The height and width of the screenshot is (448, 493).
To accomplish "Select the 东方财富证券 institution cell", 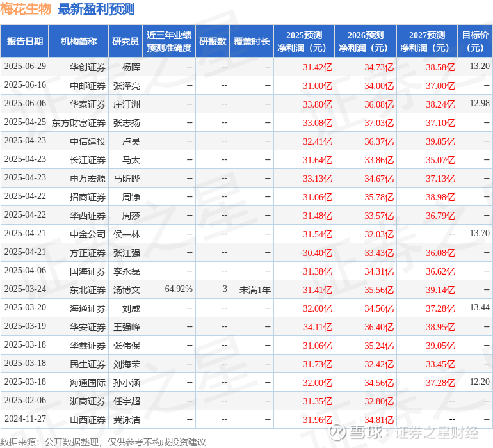I will point(79,123).
